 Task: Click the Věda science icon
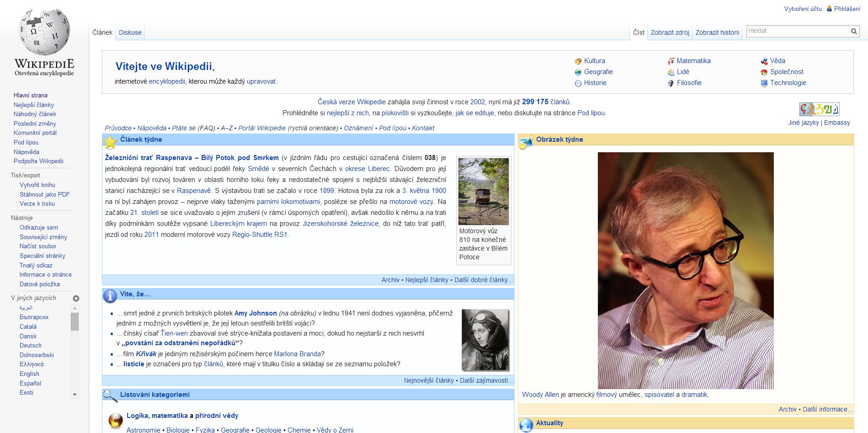click(764, 61)
